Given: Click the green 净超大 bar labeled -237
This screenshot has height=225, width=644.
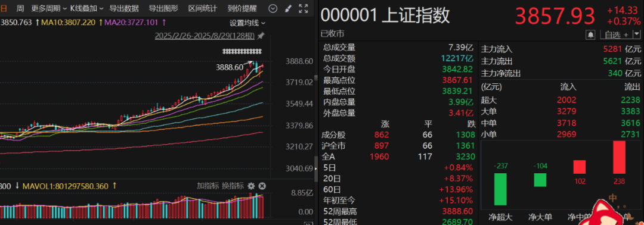Looking at the screenshot, I should coord(500,189).
